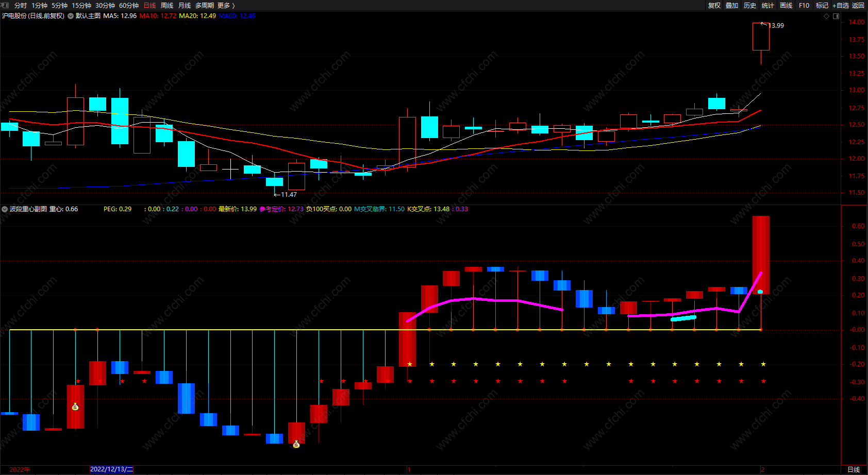This screenshot has height=475, width=868.
Task: Expand the 更多 period options
Action: (226, 5)
